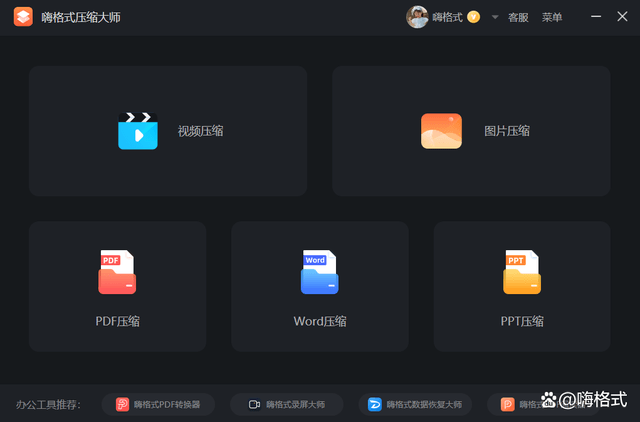Open the video compression icon
640x422 pixels.
(138, 131)
